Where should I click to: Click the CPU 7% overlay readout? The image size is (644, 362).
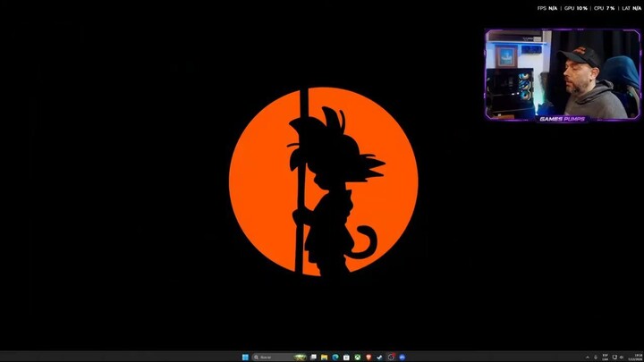(604, 8)
